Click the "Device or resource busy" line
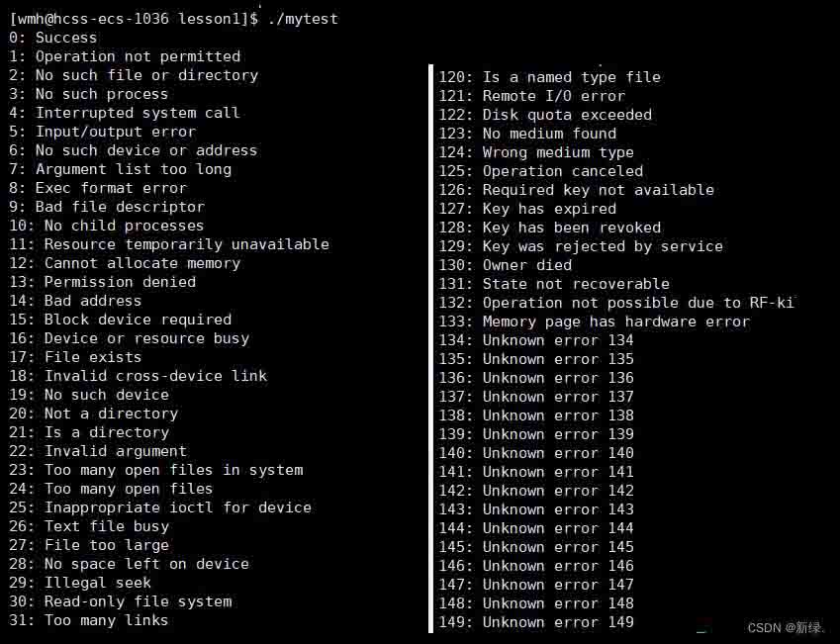Screen dimensions: 840x644 pyautogui.click(x=130, y=338)
